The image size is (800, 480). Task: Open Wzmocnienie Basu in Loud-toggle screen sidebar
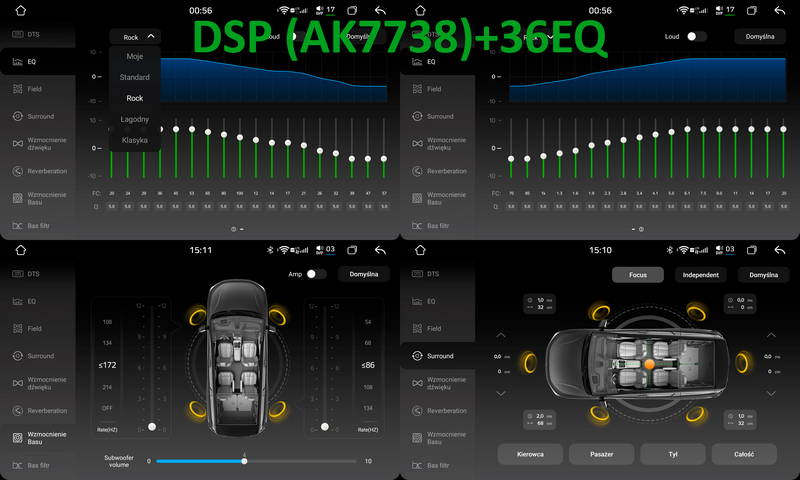pos(438,198)
